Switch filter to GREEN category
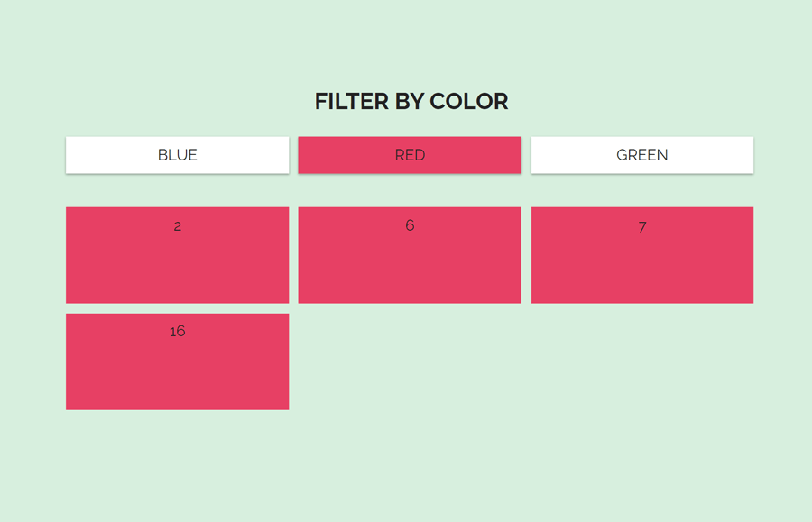Screen dimensions: 812x522 tap(642, 154)
